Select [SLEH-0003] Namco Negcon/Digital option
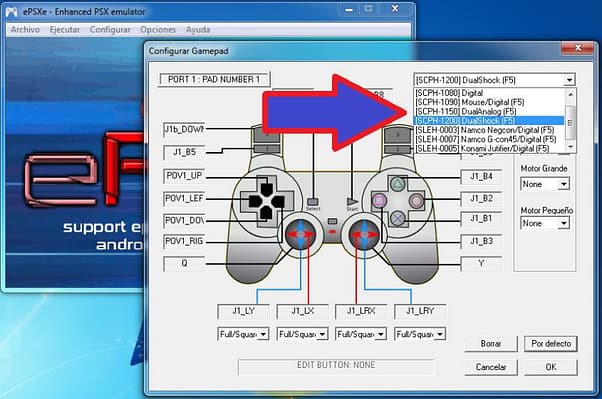Screen dimensions: 602x399 488,130
